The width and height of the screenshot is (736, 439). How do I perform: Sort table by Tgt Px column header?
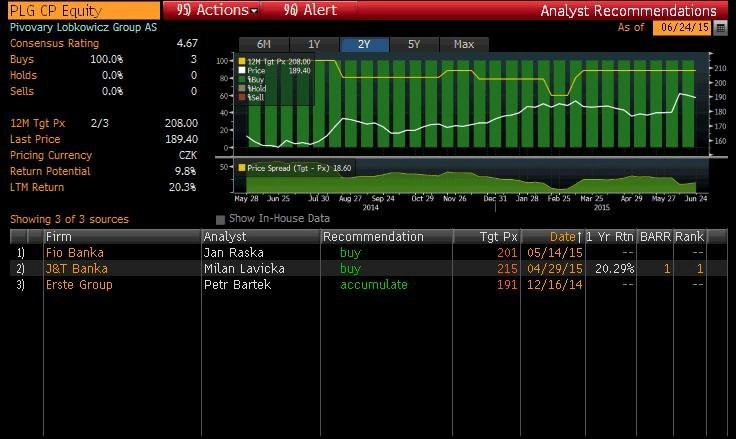coord(487,237)
